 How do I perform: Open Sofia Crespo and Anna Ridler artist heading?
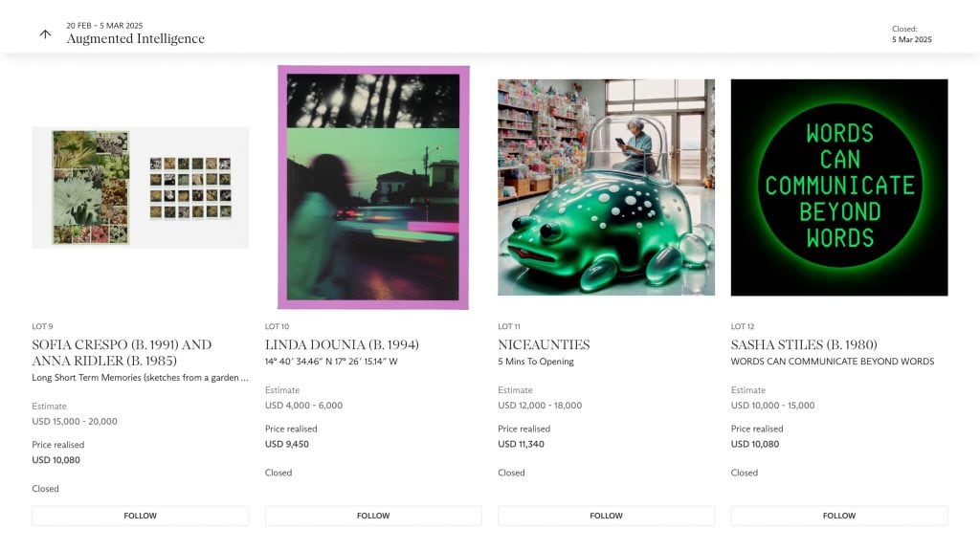pos(122,352)
